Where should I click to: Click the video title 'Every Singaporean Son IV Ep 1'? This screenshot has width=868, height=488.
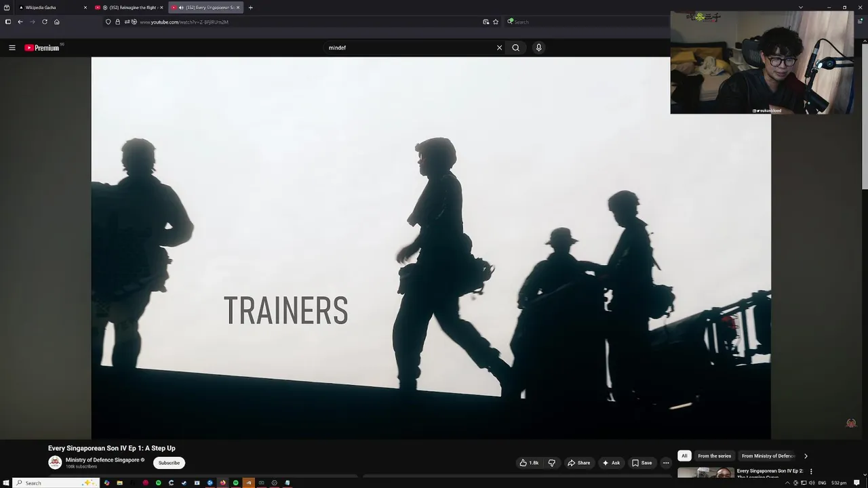[x=111, y=448]
